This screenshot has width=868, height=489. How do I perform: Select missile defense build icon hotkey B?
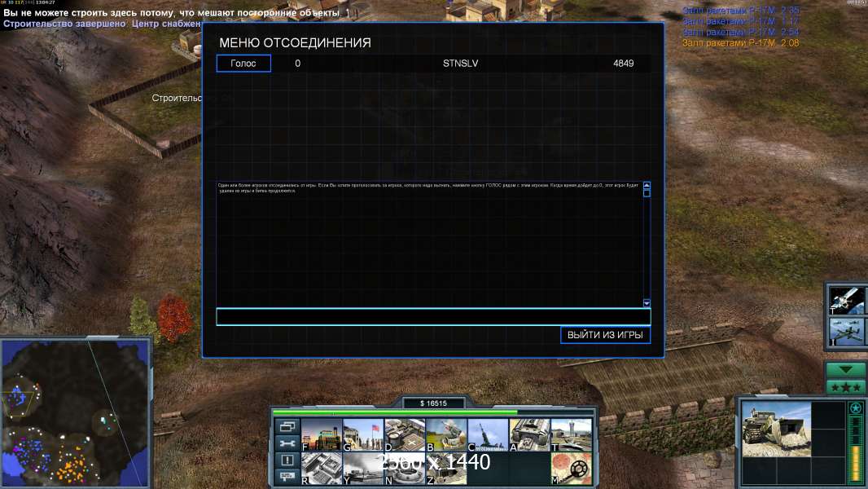tap(446, 434)
